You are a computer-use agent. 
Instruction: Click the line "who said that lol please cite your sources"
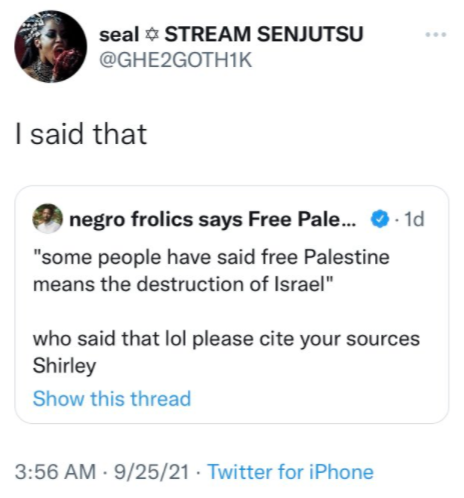coord(226,339)
